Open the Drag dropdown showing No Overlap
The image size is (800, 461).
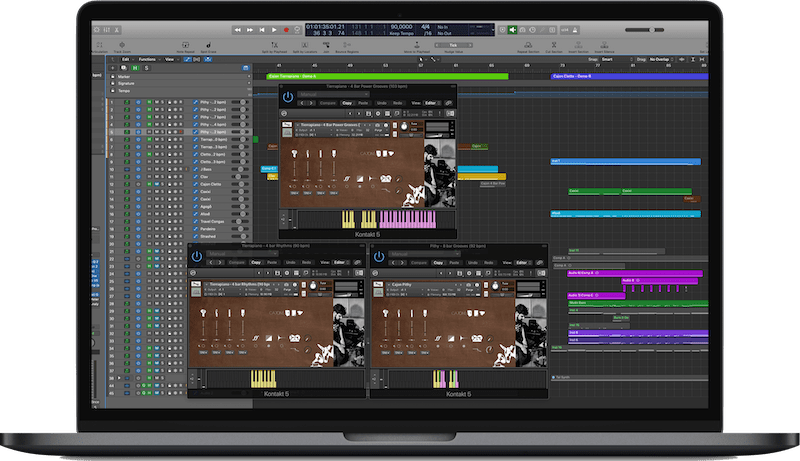pyautogui.click(x=662, y=60)
